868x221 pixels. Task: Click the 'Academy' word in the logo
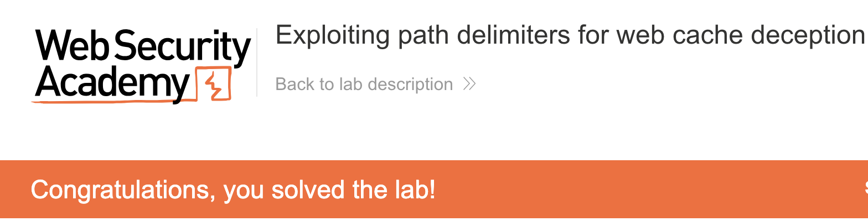pyautogui.click(x=114, y=84)
